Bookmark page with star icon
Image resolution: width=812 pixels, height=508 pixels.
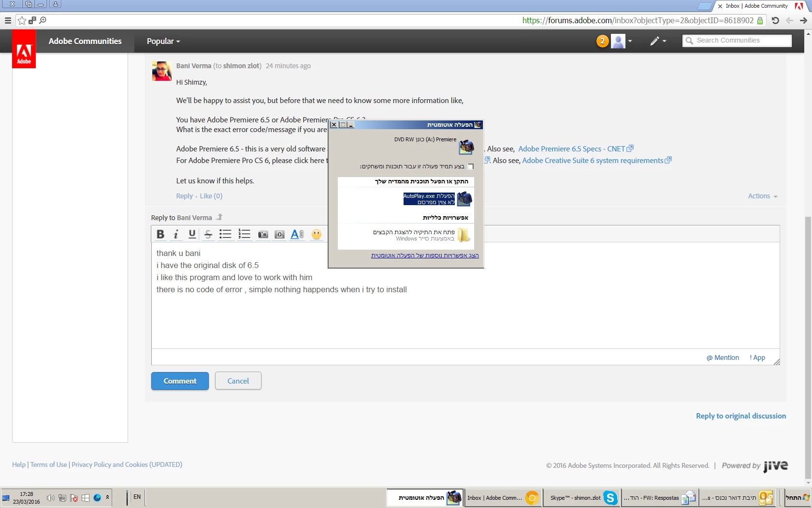(22, 20)
